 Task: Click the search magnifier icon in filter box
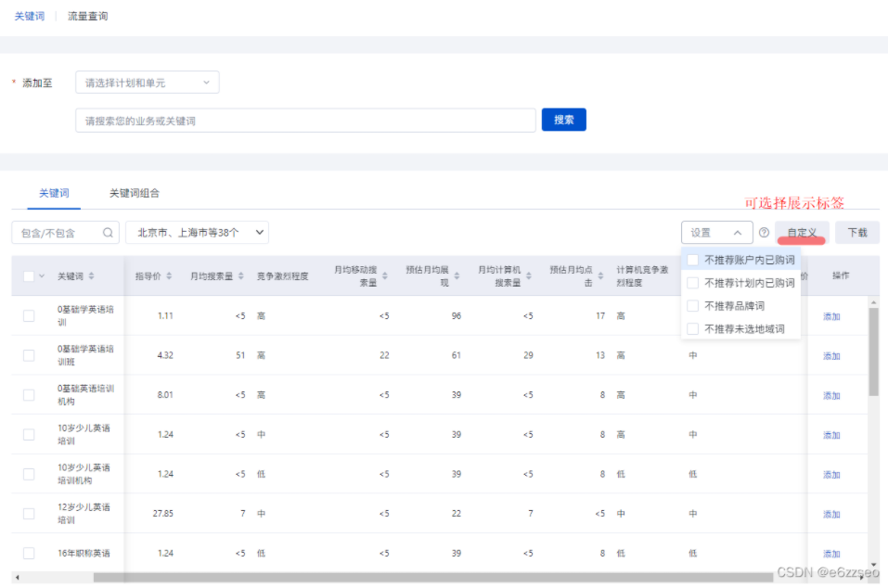tap(109, 233)
